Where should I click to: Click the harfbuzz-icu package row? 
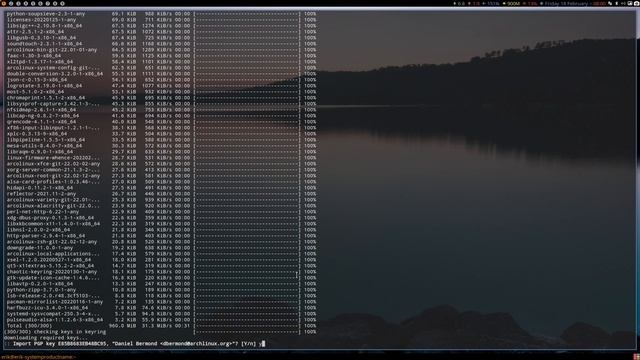(x=161, y=308)
